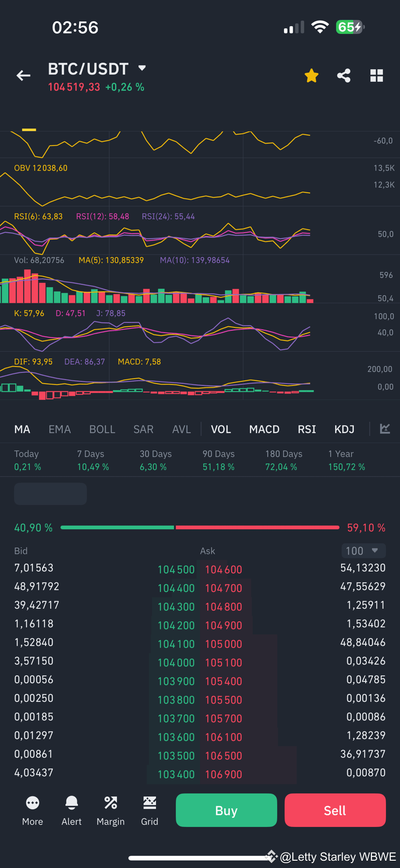
Task: Tap ask amount 36,91737
Action: click(x=363, y=754)
